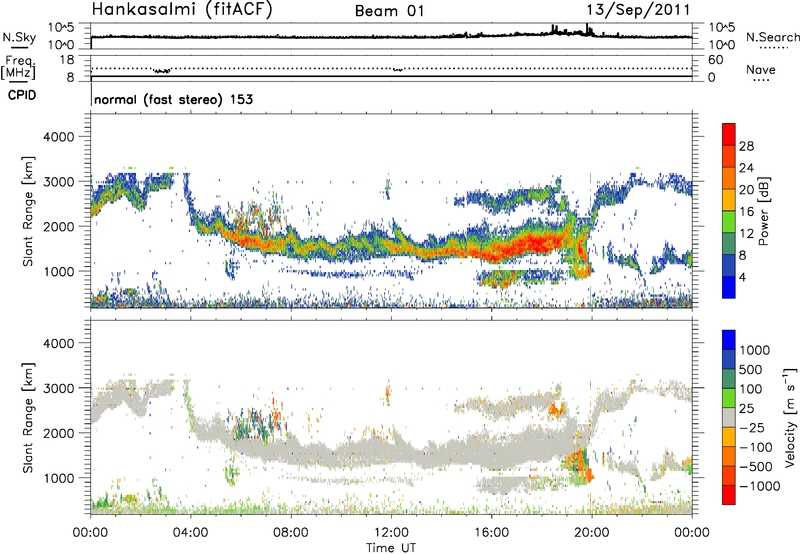Click the '16:00' time tick label

491,533
